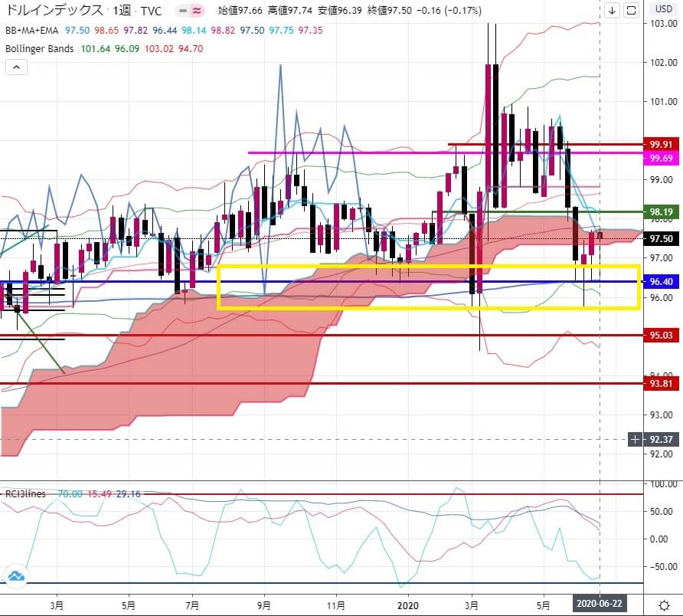Select the RCI3lines indicator legend
Viewport: 683px width, 616px height.
click(25, 493)
